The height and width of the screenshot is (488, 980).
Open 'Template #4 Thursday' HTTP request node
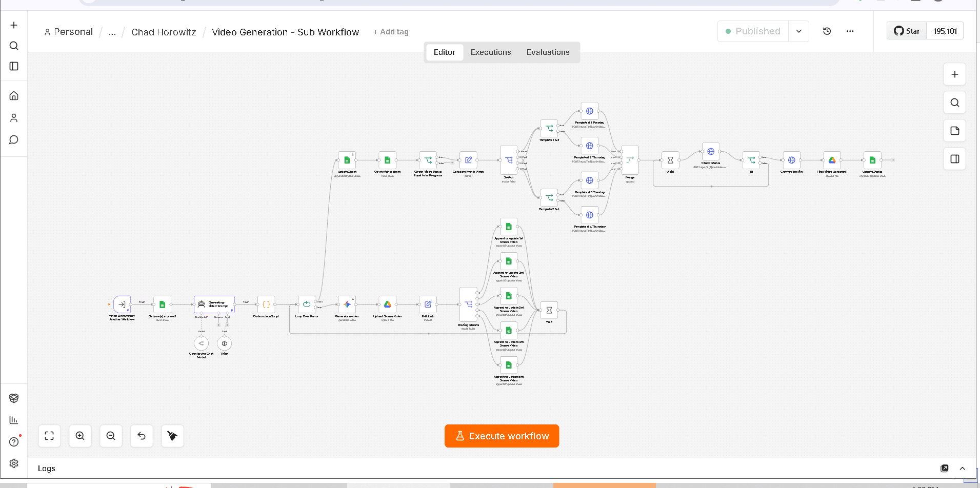590,215
